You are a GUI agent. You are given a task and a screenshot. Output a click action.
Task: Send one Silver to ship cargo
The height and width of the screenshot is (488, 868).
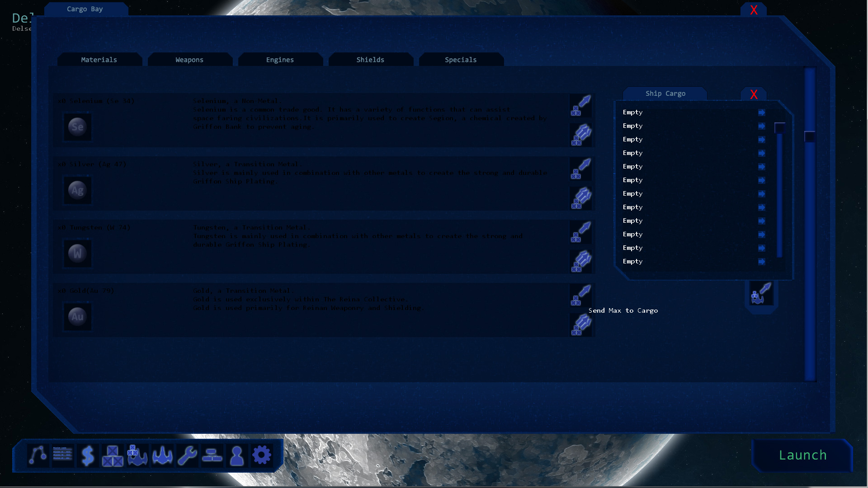pos(581,169)
